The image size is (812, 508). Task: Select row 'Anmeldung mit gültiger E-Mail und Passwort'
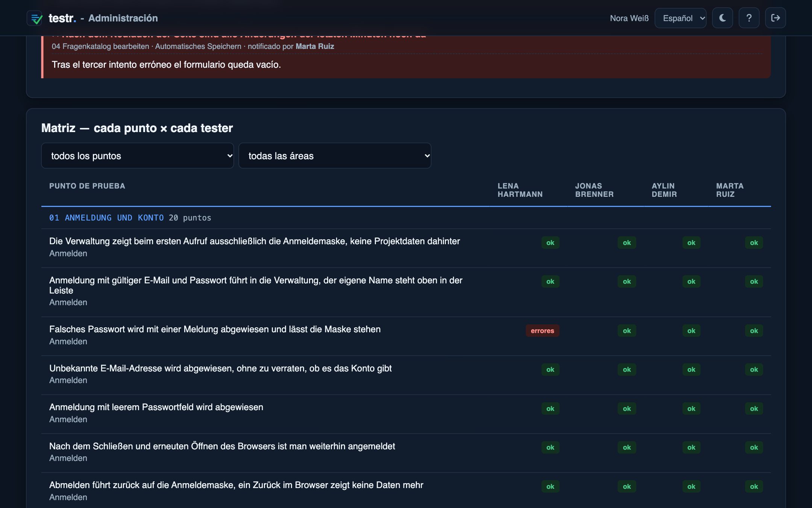406,292
